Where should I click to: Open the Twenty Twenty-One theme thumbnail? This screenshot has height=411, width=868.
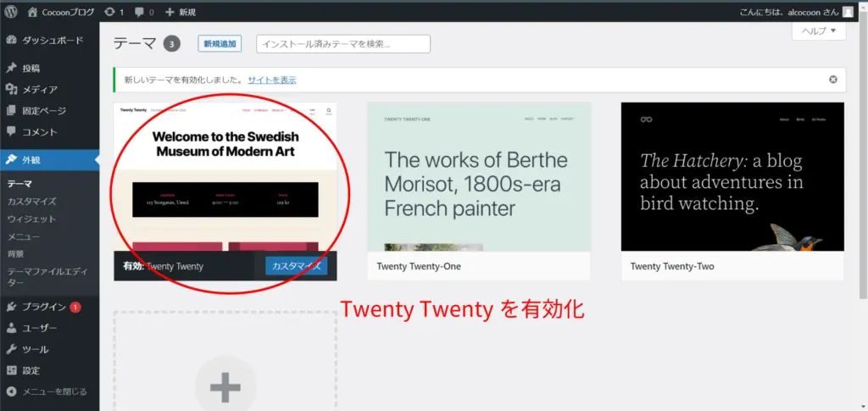tap(480, 177)
